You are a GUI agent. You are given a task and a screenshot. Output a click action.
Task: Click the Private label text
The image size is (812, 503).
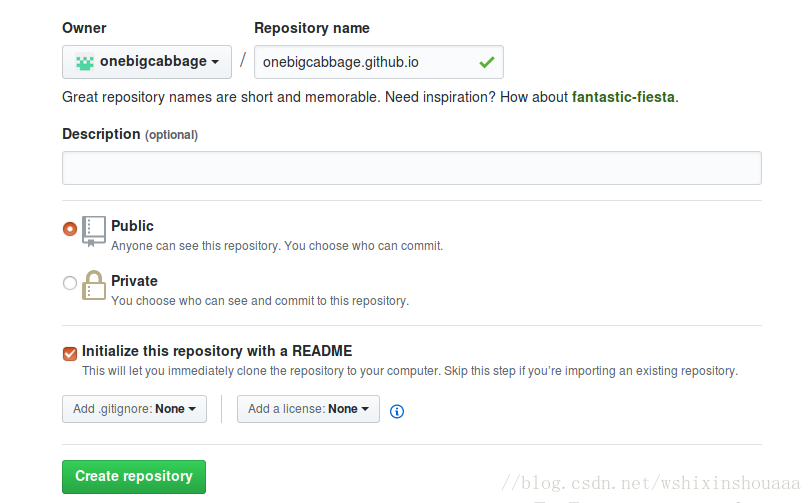point(134,281)
